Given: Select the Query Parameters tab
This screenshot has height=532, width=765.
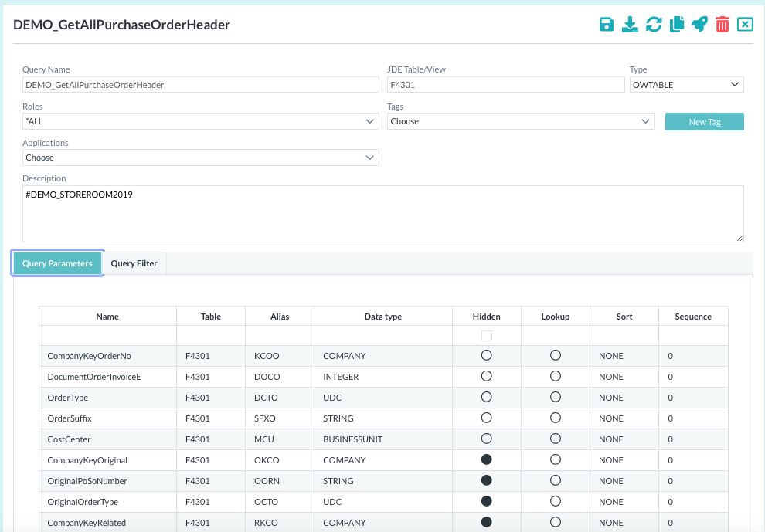Looking at the screenshot, I should click(x=57, y=263).
